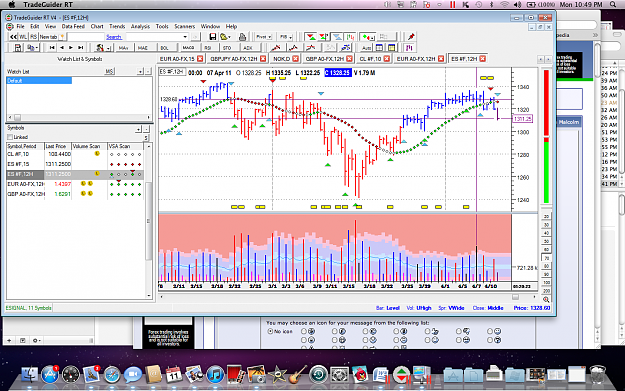
Task: Click the RS toolbar button
Action: (x=33, y=37)
